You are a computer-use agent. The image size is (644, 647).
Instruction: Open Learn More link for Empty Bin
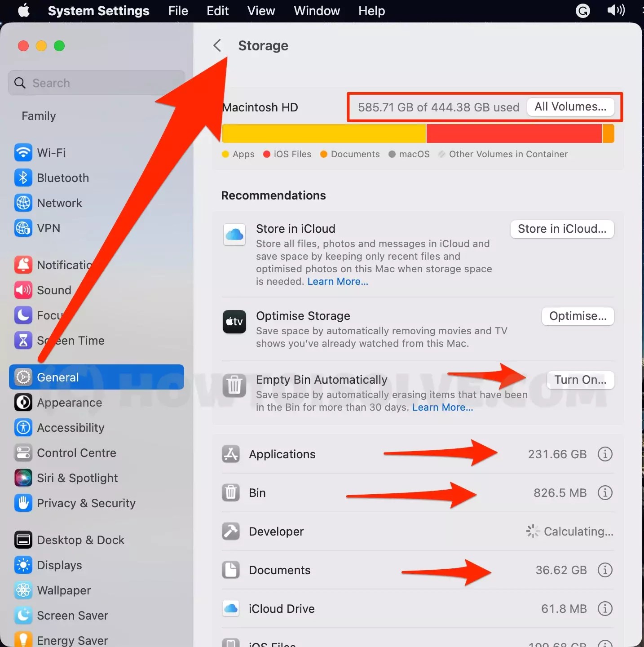[x=442, y=408]
